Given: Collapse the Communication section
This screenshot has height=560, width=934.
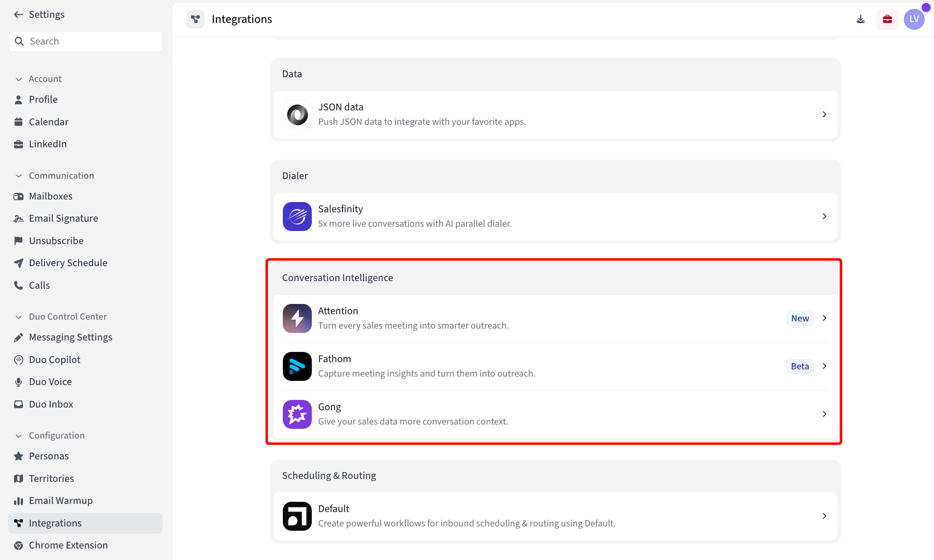Looking at the screenshot, I should (19, 176).
